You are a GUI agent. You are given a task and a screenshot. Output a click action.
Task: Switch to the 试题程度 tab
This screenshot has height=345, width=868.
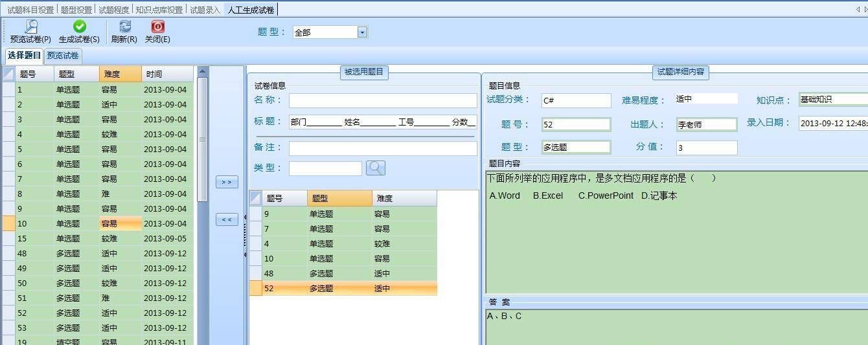(114, 10)
